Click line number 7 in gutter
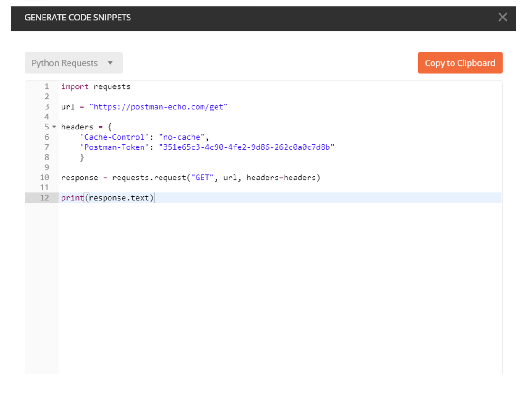The height and width of the screenshot is (393, 532). tap(46, 147)
